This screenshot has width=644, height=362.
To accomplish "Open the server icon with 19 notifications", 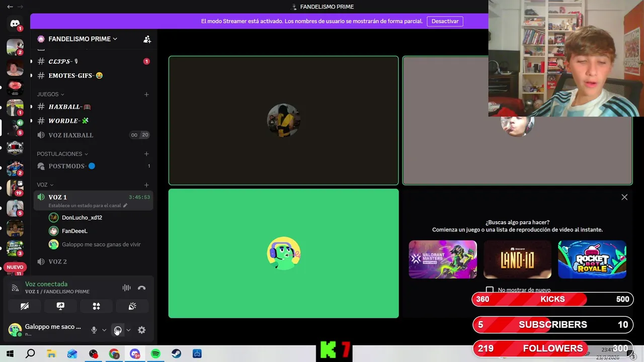I will [x=15, y=188].
